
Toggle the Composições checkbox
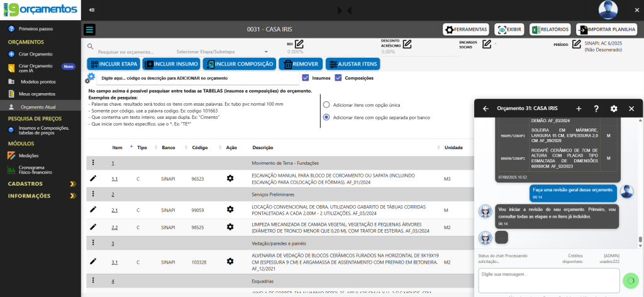coord(338,78)
